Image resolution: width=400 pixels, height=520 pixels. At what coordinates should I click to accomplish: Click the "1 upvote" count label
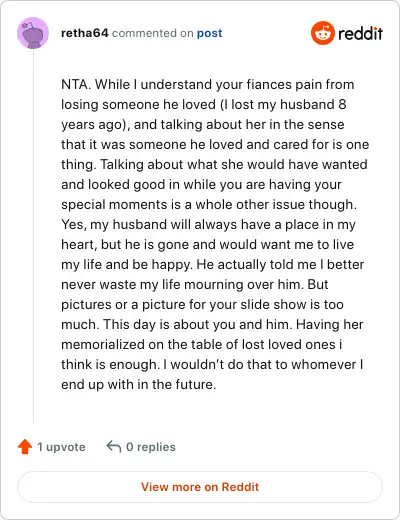61,447
